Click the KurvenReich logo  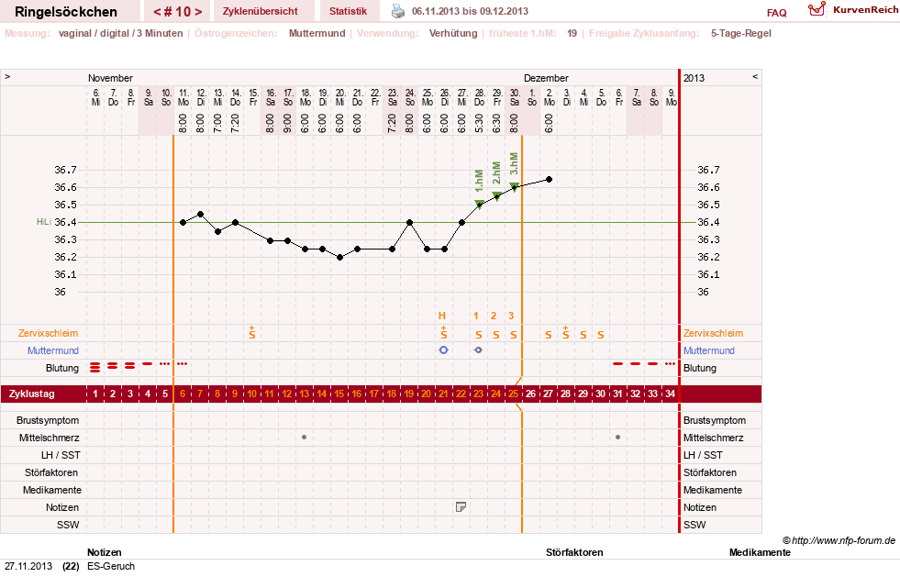tap(852, 10)
